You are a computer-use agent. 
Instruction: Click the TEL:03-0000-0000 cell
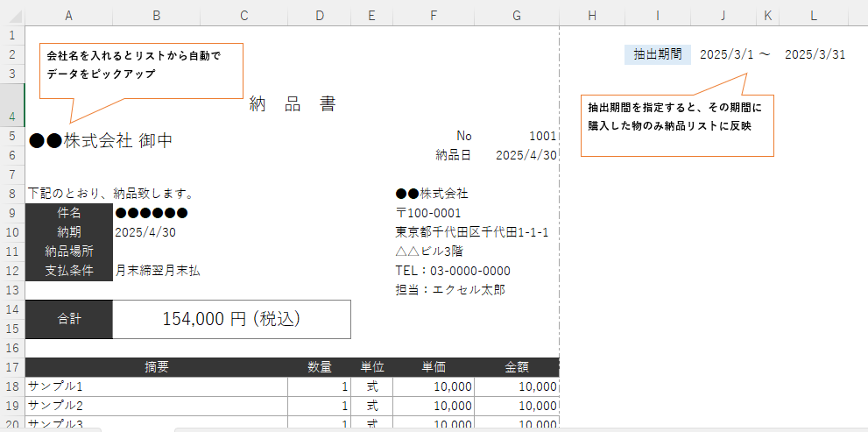click(453, 271)
